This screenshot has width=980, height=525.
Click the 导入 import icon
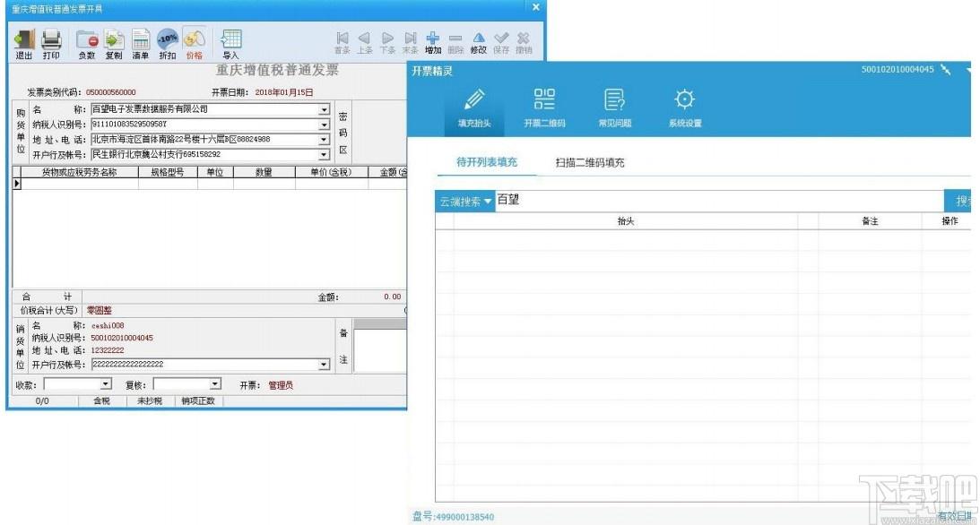pos(230,44)
